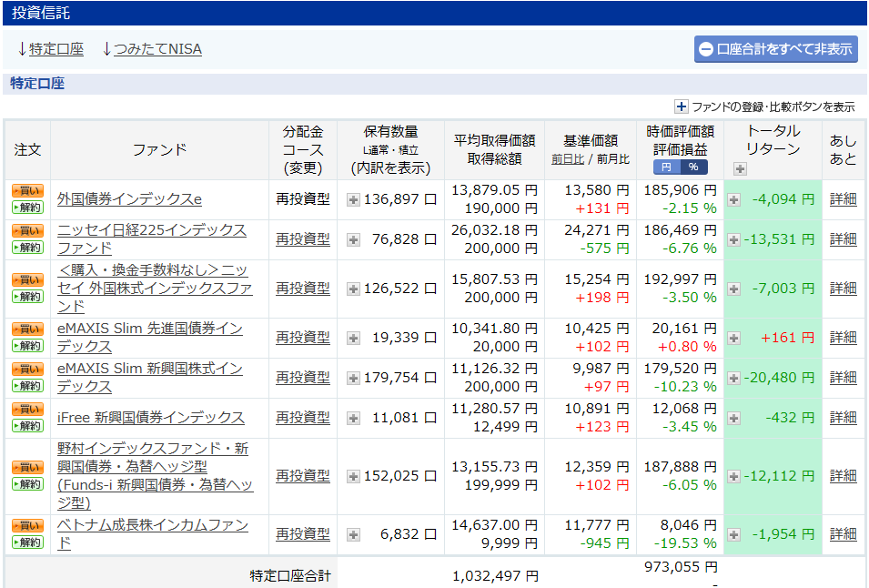Open 詳細 link for eMAXIS Slim 先進国債券
The image size is (869, 588).
[x=843, y=338]
